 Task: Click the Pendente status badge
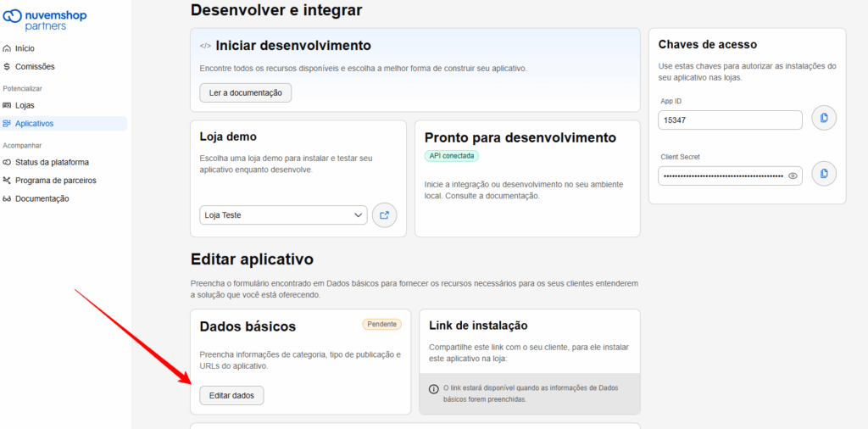click(x=381, y=324)
